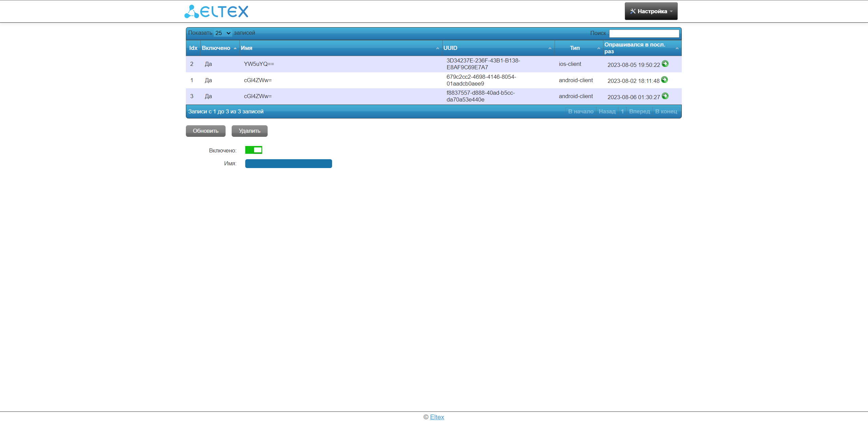The width and height of the screenshot is (868, 422).
Task: Click green arrow icon for 2023-08-06 entry
Action: coord(665,96)
